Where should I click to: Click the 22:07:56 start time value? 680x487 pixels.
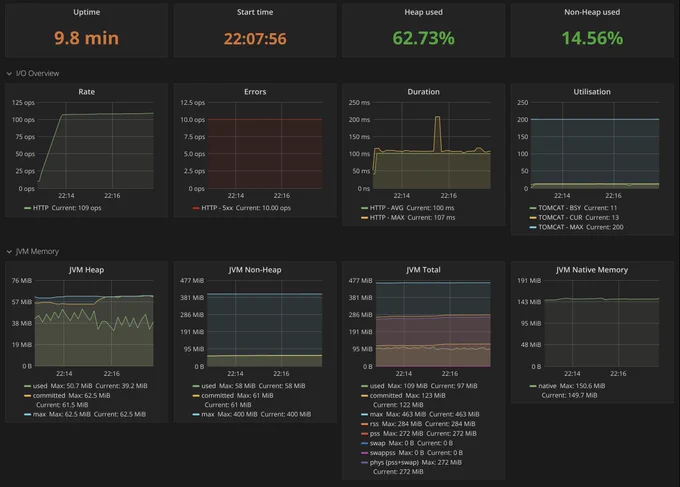[x=255, y=39]
